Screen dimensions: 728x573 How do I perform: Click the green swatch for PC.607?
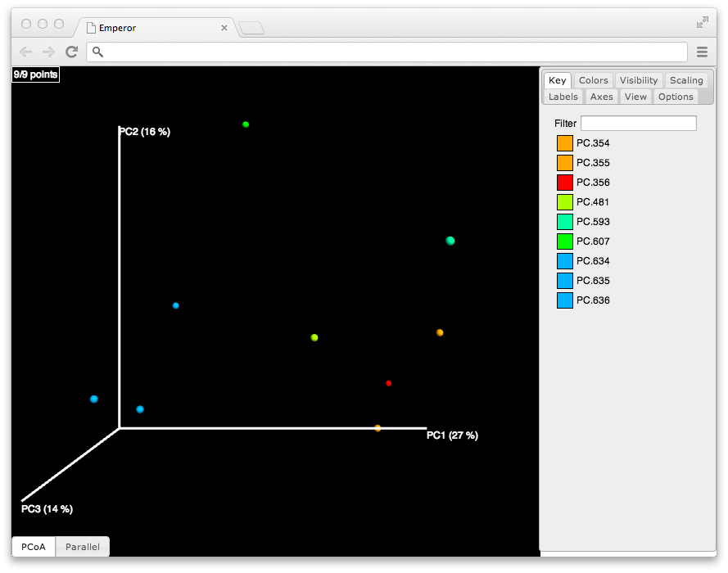(564, 241)
